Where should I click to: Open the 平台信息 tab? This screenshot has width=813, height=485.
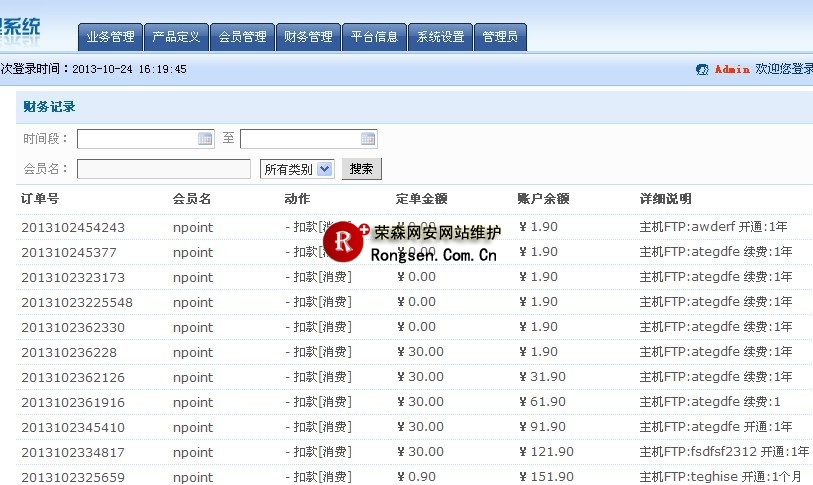[x=374, y=37]
